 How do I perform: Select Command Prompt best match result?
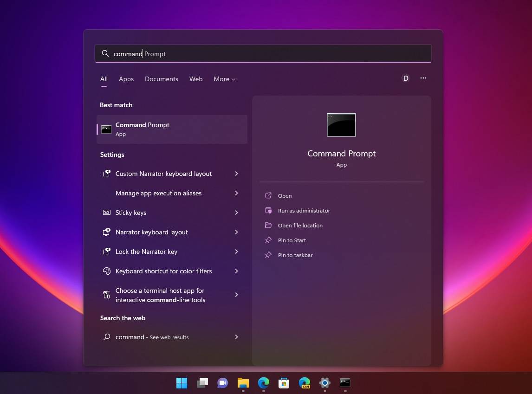tap(172, 129)
